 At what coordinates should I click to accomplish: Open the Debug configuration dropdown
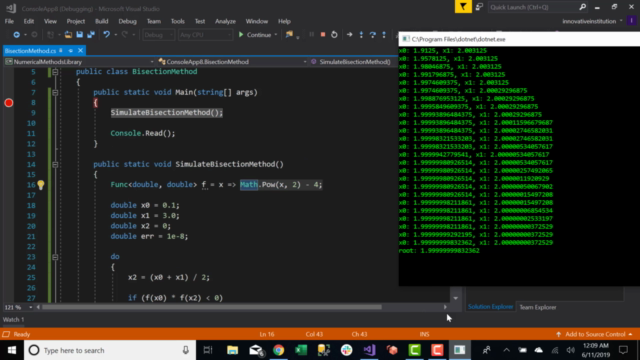158,35
